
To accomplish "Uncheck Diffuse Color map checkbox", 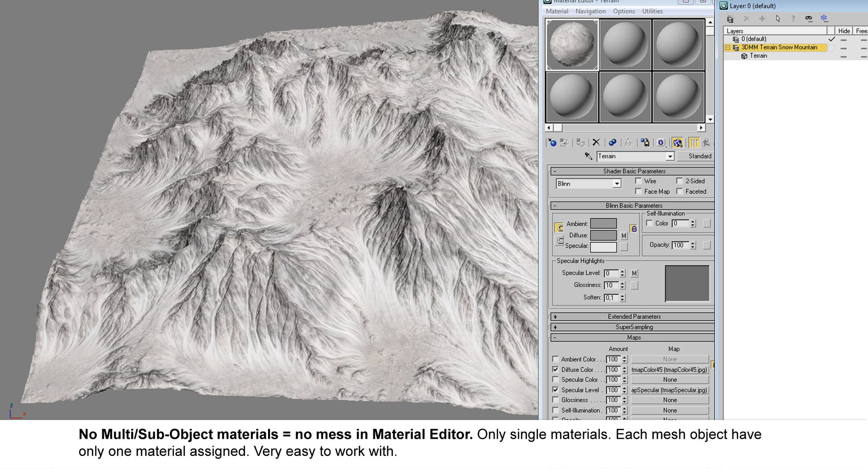I will pyautogui.click(x=555, y=369).
